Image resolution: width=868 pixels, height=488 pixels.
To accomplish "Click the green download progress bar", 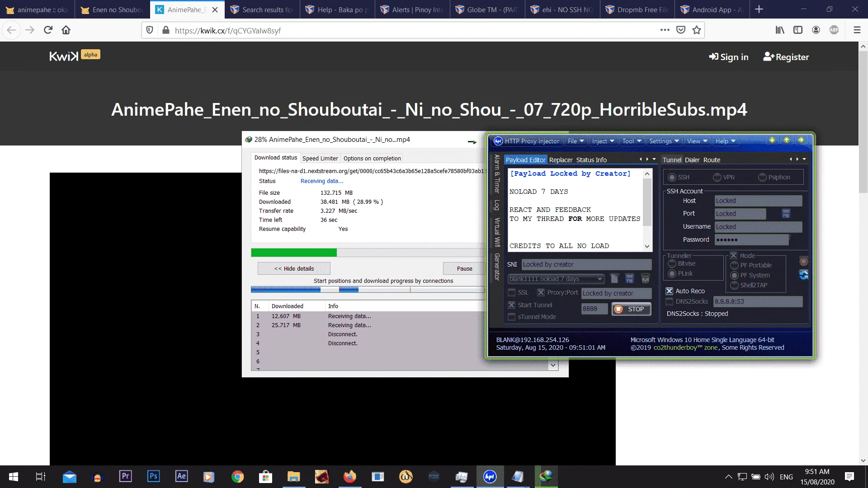I will [294, 252].
